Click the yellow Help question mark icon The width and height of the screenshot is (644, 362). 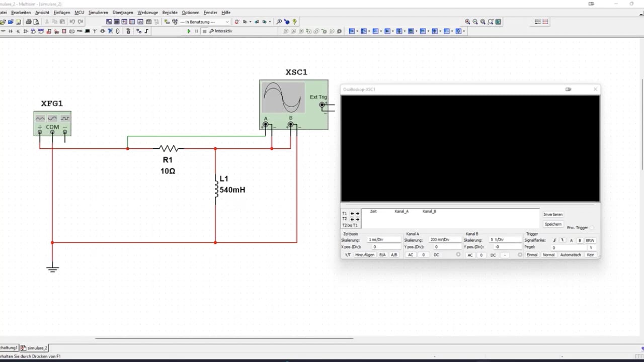point(295,22)
